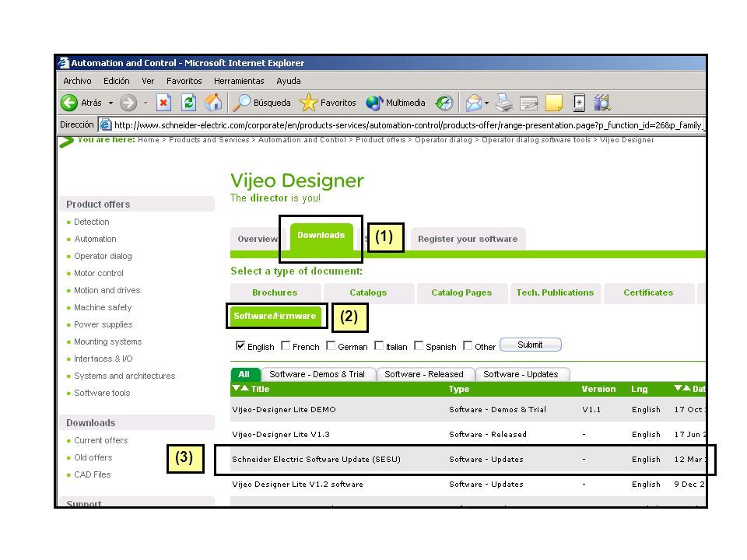Select Catalog Pages document type
This screenshot has height=560, width=747.
[461, 293]
